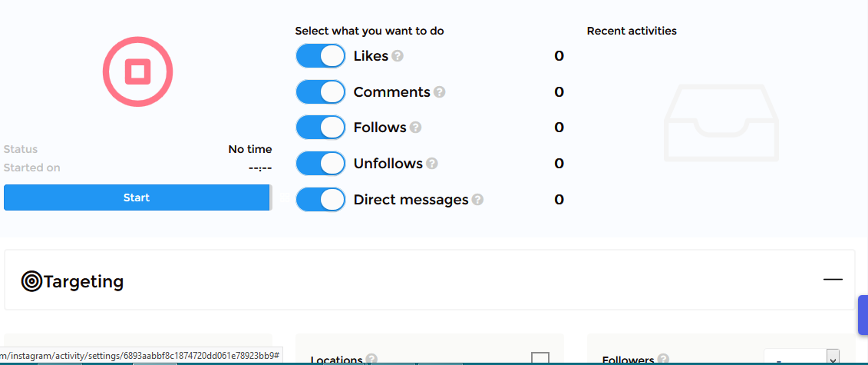This screenshot has width=868, height=365.
Task: Click the 'Status' label
Action: coord(21,149)
